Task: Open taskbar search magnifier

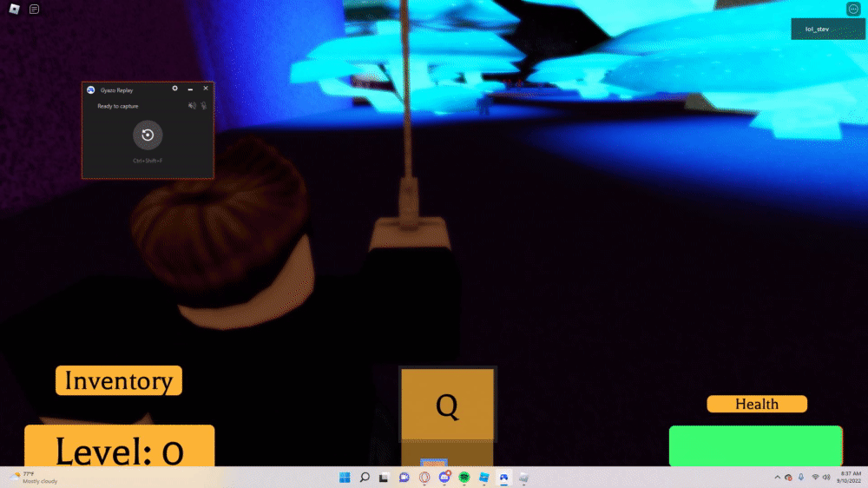Action: point(365,478)
